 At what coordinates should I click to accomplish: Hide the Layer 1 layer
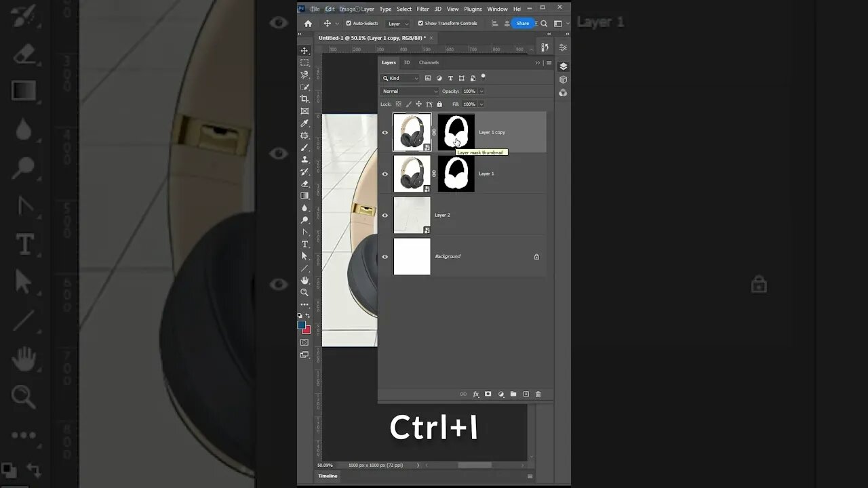pos(385,174)
